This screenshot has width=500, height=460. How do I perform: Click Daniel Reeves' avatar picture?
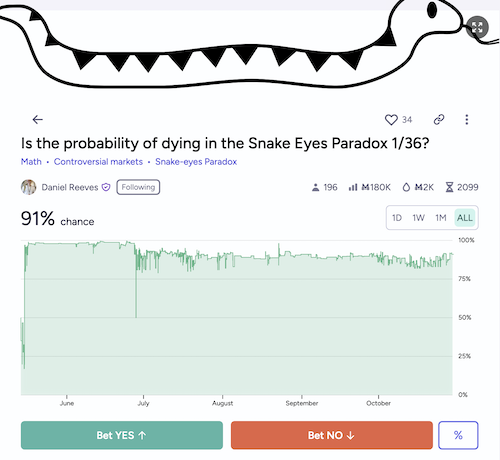(29, 187)
